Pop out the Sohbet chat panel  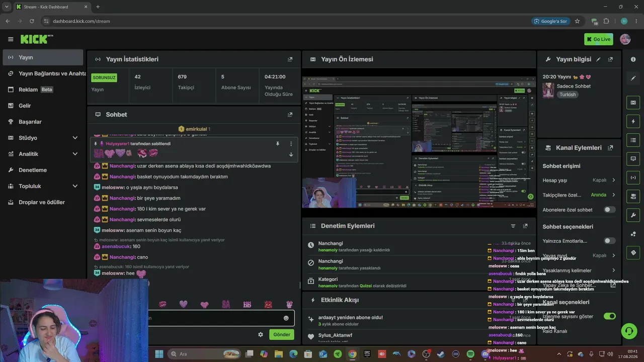click(x=290, y=115)
